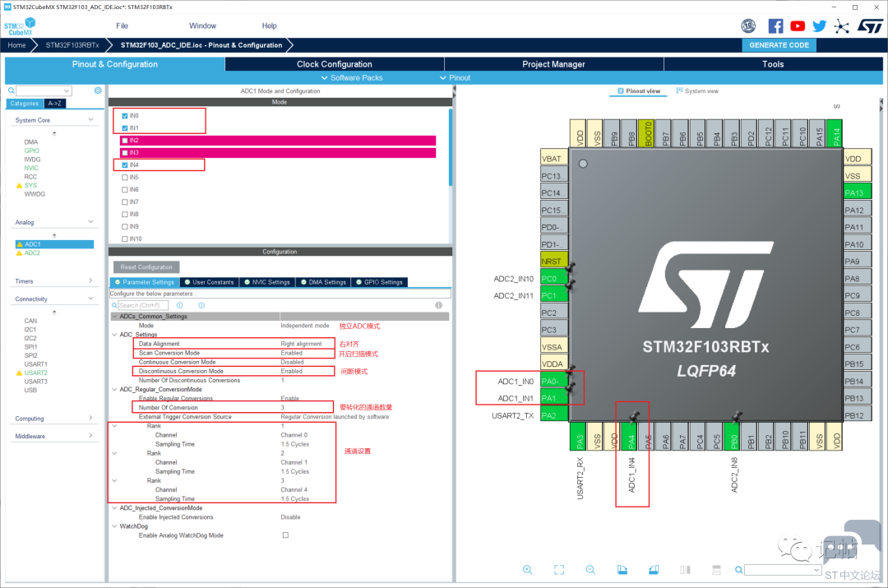
Task: Toggle the IN2 channel checkbox
Action: click(x=125, y=141)
